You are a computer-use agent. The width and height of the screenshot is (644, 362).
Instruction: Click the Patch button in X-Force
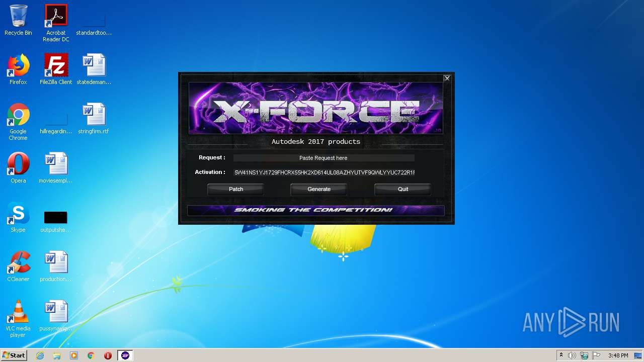click(236, 189)
